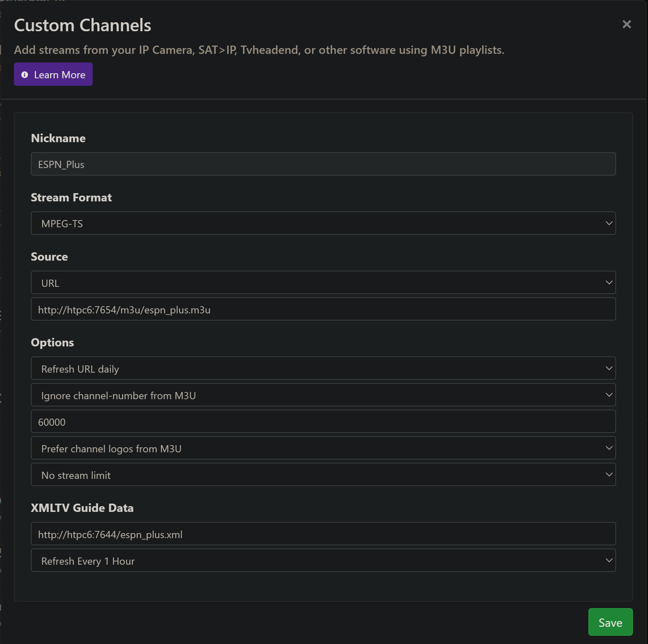This screenshot has height=644, width=648.
Task: Click the M3U source URL field
Action: 323,309
